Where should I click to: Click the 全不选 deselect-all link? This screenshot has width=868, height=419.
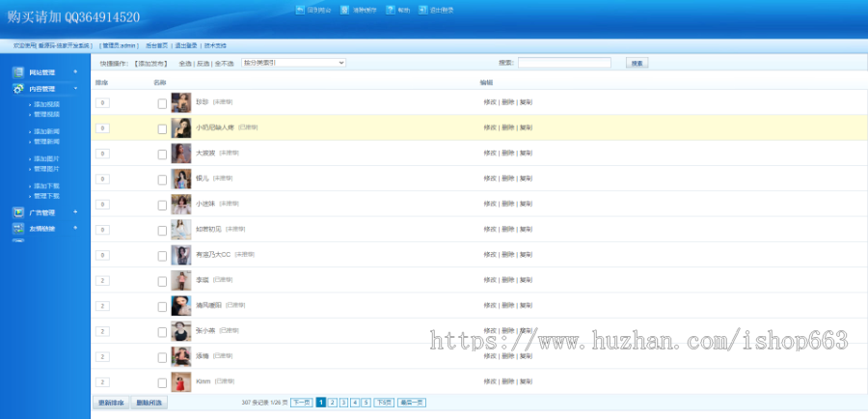pyautogui.click(x=224, y=63)
